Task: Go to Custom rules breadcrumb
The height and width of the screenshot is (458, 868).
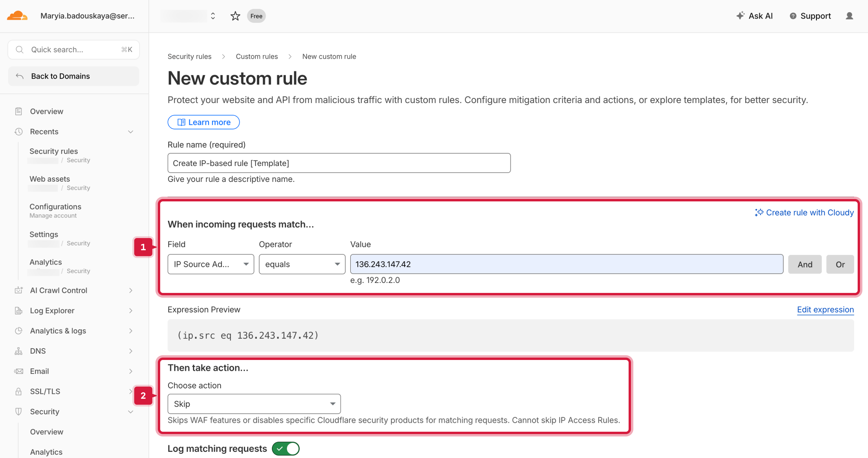Action: click(x=257, y=57)
